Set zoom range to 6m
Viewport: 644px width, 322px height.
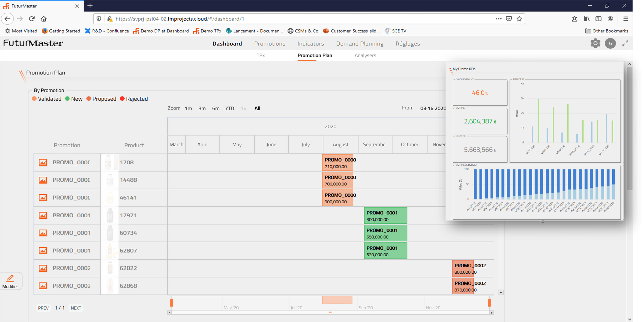click(215, 108)
